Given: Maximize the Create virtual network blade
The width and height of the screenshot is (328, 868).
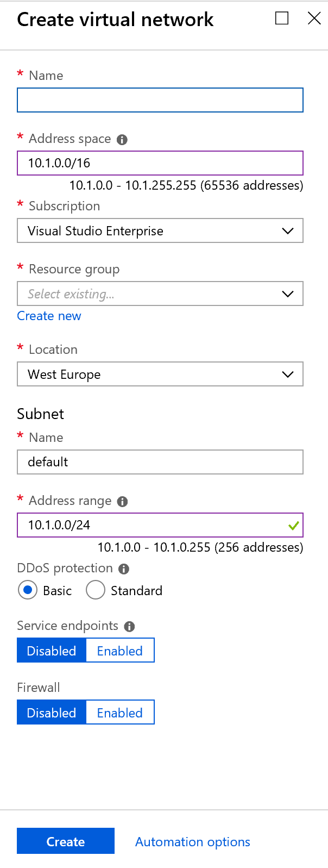Looking at the screenshot, I should pyautogui.click(x=282, y=18).
